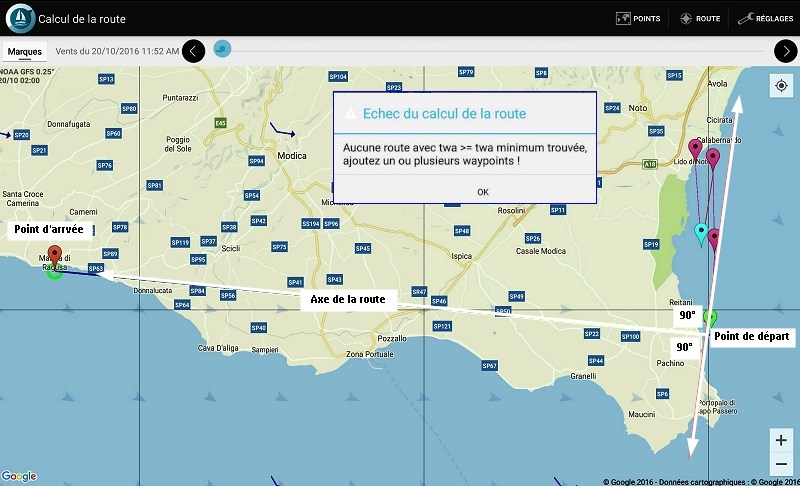Select the Marques tab

click(x=24, y=50)
